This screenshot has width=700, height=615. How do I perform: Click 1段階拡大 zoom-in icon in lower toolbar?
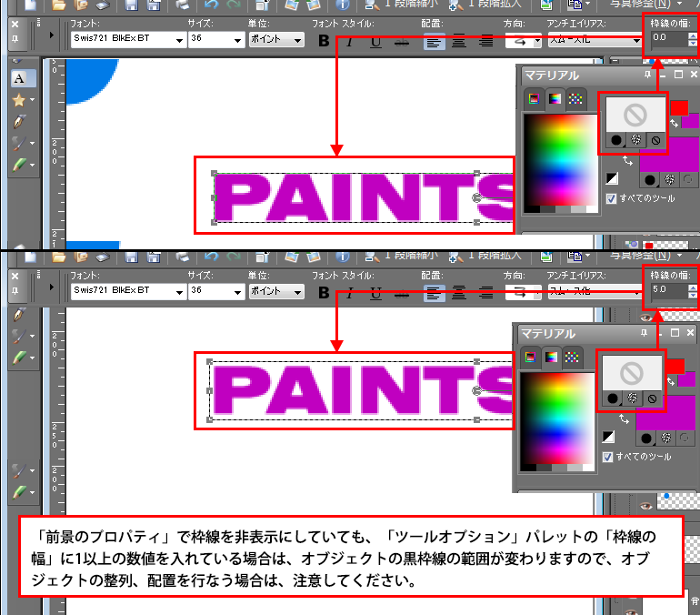pyautogui.click(x=455, y=257)
